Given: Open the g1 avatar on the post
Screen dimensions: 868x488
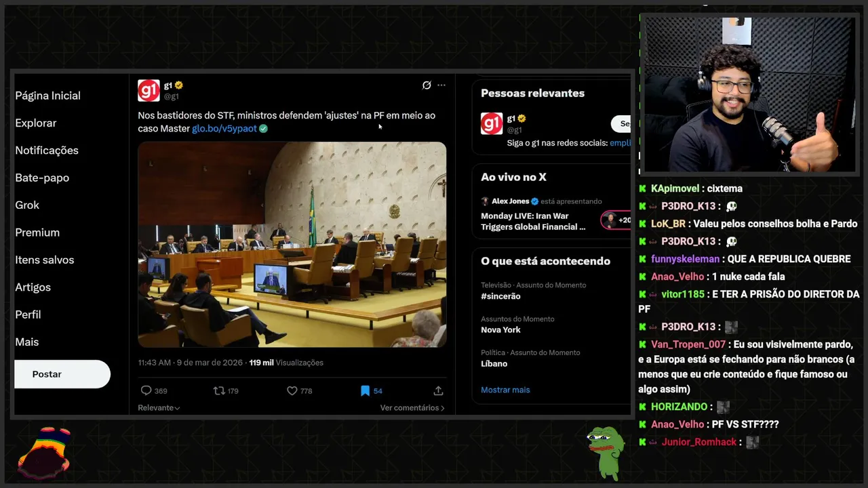Looking at the screenshot, I should pos(149,90).
